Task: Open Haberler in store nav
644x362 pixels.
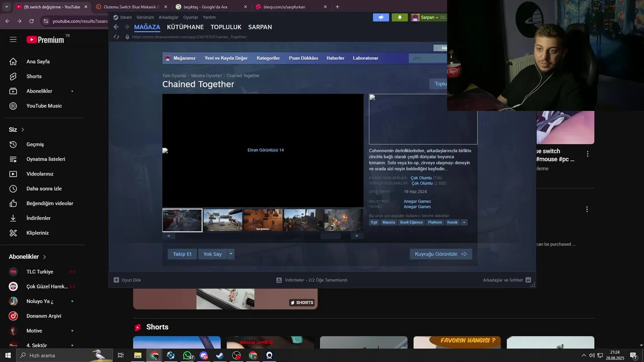Action: click(x=336, y=58)
